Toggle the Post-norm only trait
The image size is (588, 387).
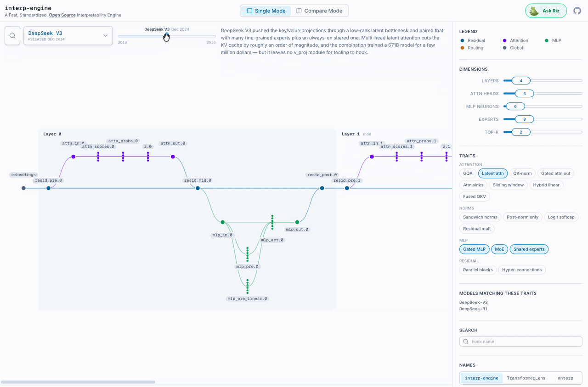pyautogui.click(x=522, y=217)
